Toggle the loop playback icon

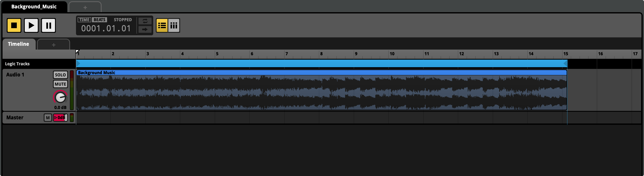pyautogui.click(x=145, y=21)
